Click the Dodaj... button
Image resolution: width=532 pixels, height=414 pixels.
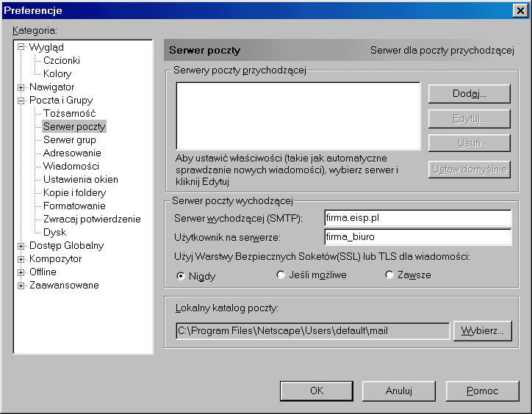point(470,93)
